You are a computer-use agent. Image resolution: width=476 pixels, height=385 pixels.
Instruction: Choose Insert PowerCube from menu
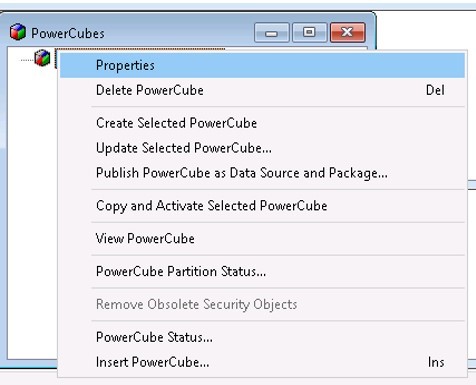pyautogui.click(x=262, y=362)
